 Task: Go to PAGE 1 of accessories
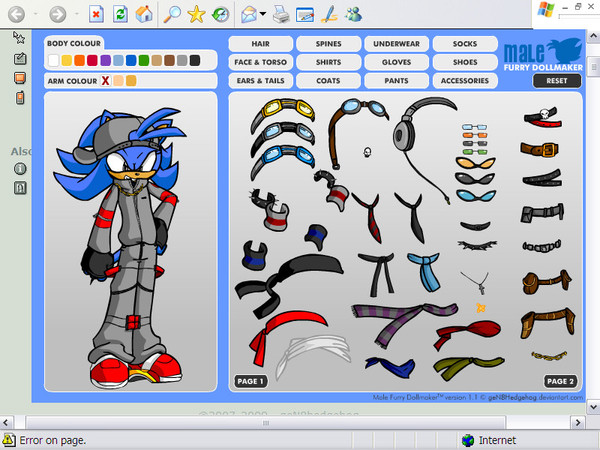251,381
